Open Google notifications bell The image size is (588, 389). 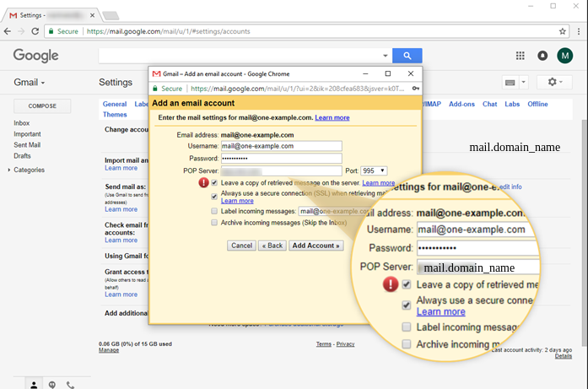[x=542, y=56]
